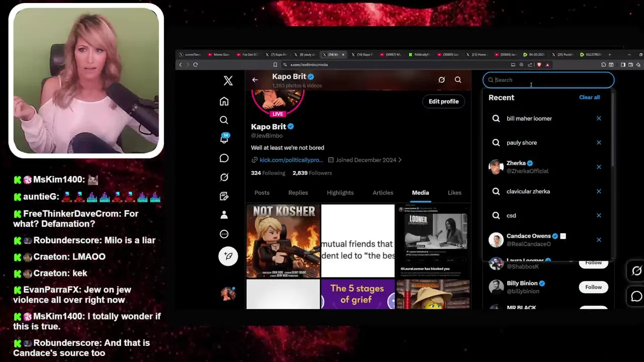Open Grok icon in the left sidebar
Viewport: 644px width, 362px height.
[x=224, y=177]
